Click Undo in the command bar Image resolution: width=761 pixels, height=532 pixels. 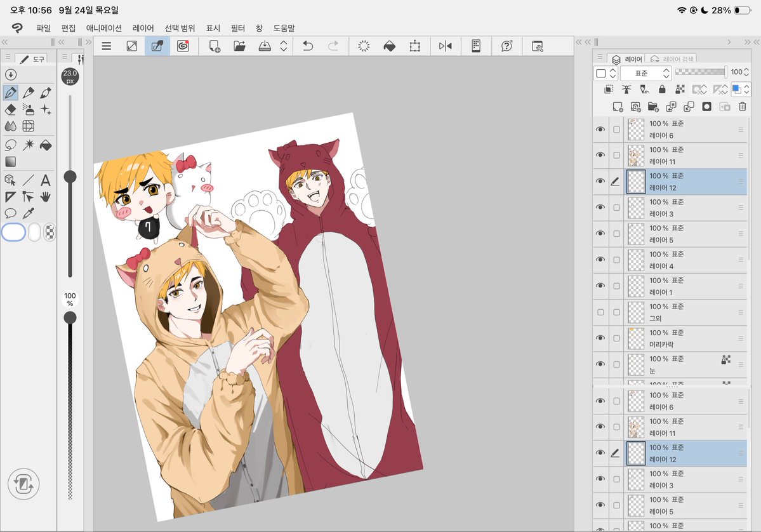[308, 46]
